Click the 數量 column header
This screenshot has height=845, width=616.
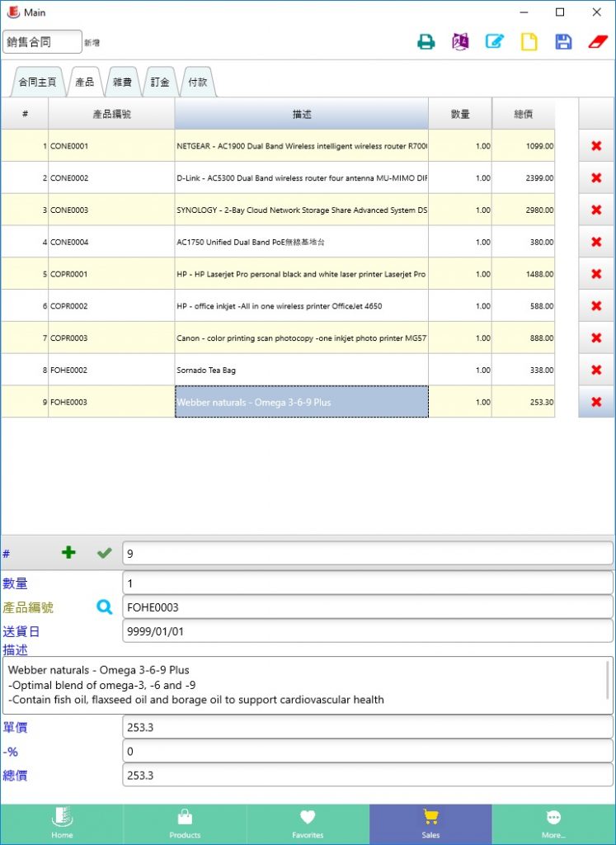click(x=460, y=114)
